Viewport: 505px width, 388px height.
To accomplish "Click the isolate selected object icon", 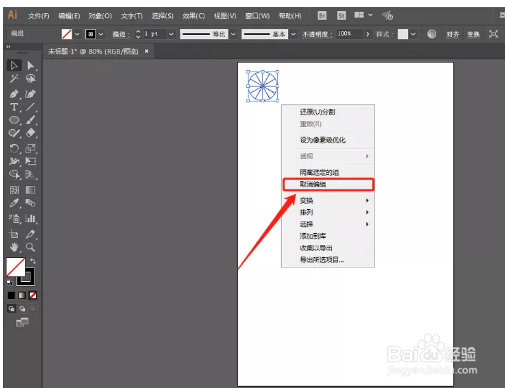I will pyautogui.click(x=493, y=34).
